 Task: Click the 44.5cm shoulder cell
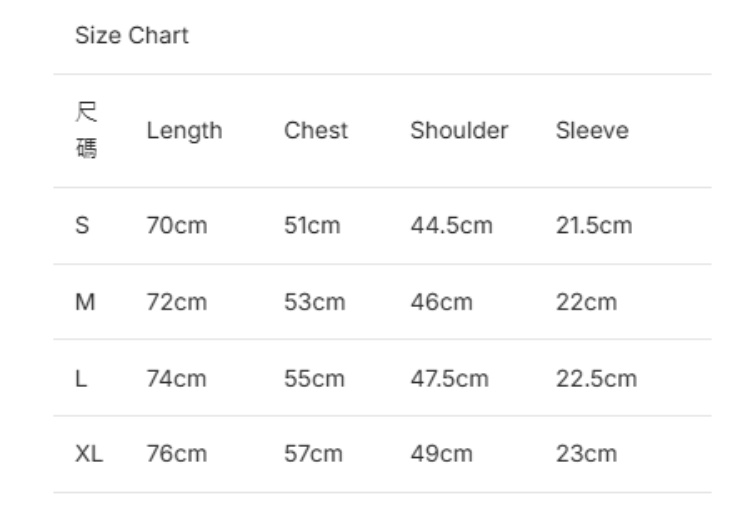(451, 226)
